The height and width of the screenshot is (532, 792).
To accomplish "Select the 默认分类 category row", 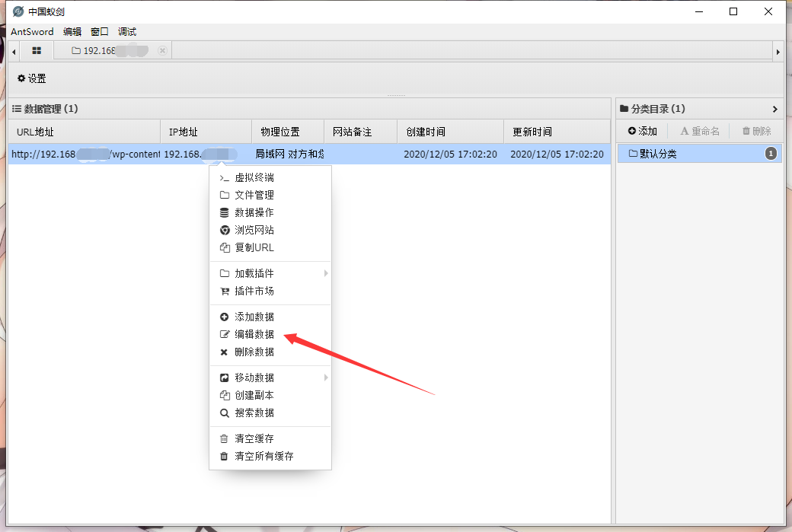I will point(700,154).
